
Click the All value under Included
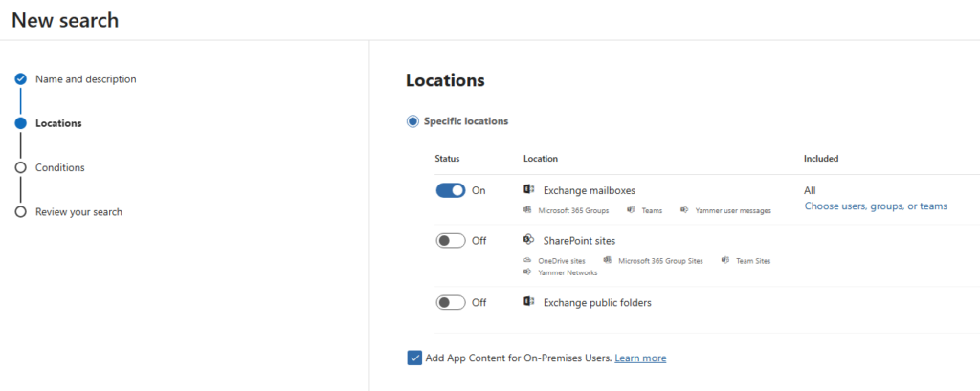(x=810, y=190)
